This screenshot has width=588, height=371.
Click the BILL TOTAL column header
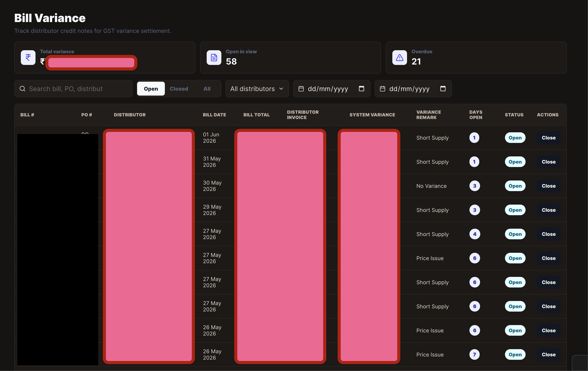point(256,115)
